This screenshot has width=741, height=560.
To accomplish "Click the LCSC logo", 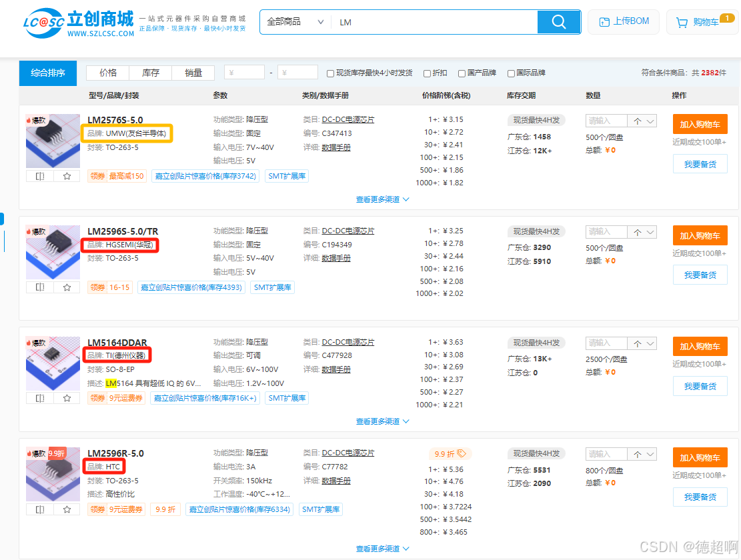I will click(x=79, y=22).
